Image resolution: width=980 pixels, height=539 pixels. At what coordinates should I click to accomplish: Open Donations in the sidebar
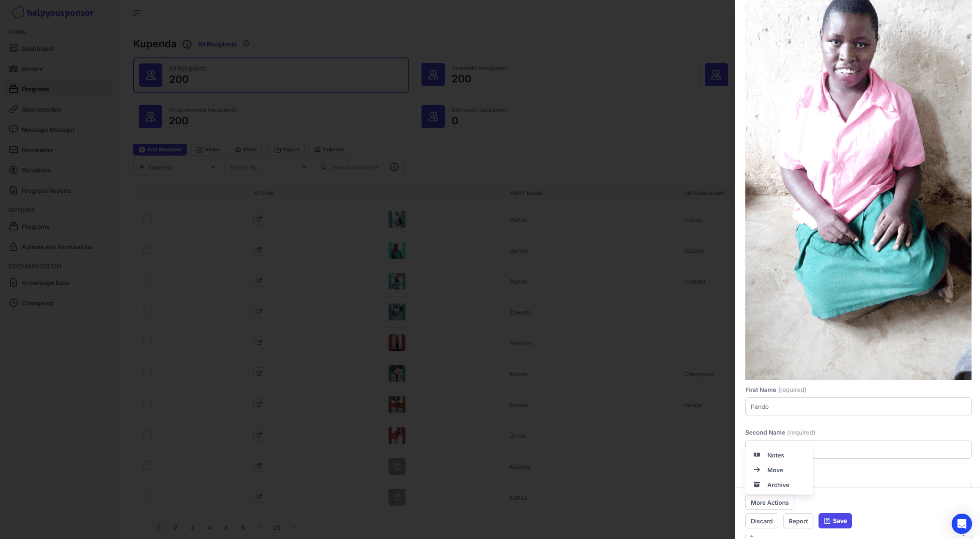(58, 170)
